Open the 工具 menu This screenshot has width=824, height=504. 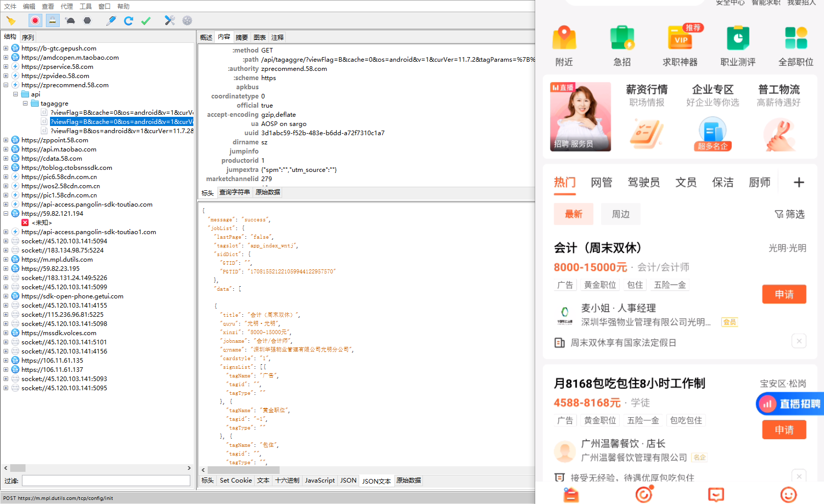pos(86,6)
